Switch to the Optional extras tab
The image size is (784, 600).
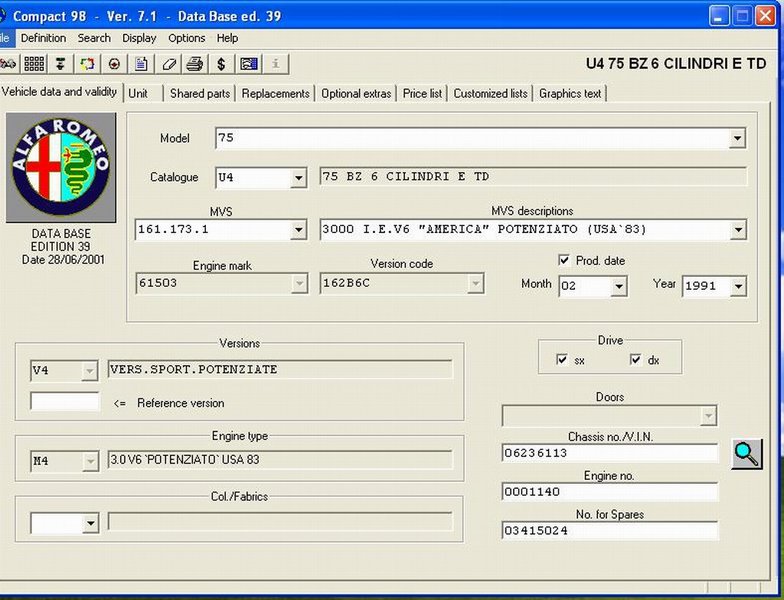point(356,94)
